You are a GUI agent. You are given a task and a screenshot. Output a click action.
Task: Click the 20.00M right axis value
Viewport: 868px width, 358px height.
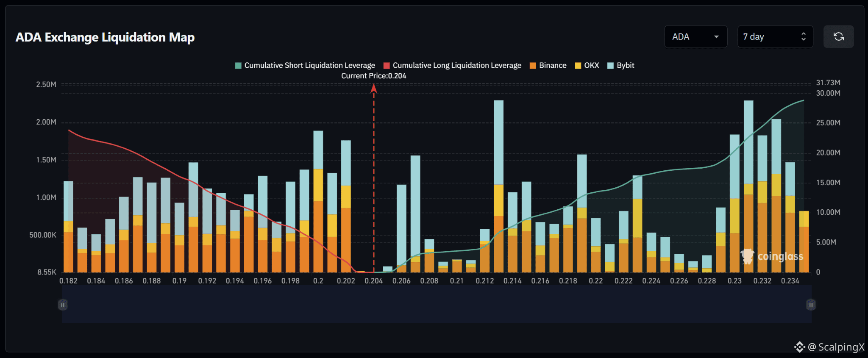828,153
